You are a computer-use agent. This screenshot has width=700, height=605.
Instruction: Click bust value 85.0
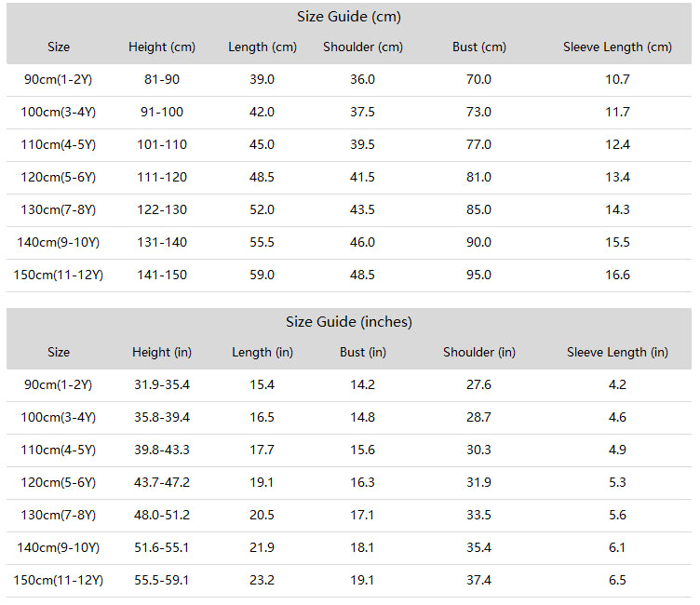coord(478,209)
